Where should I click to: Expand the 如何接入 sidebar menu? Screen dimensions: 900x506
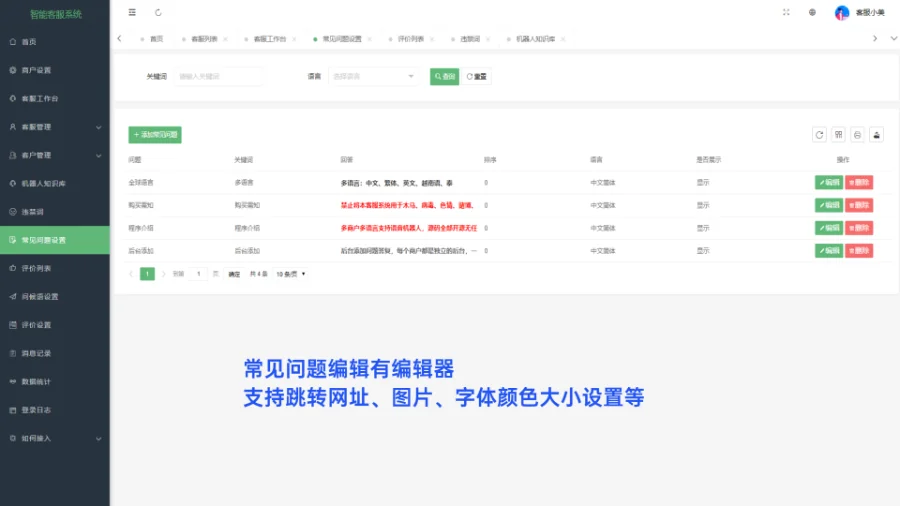(55, 438)
